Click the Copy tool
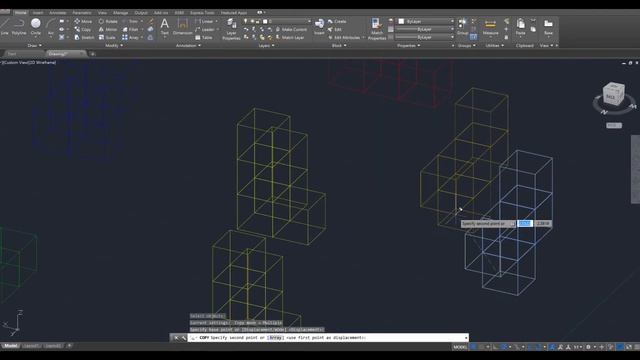This screenshot has width=640, height=360. [x=83, y=29]
